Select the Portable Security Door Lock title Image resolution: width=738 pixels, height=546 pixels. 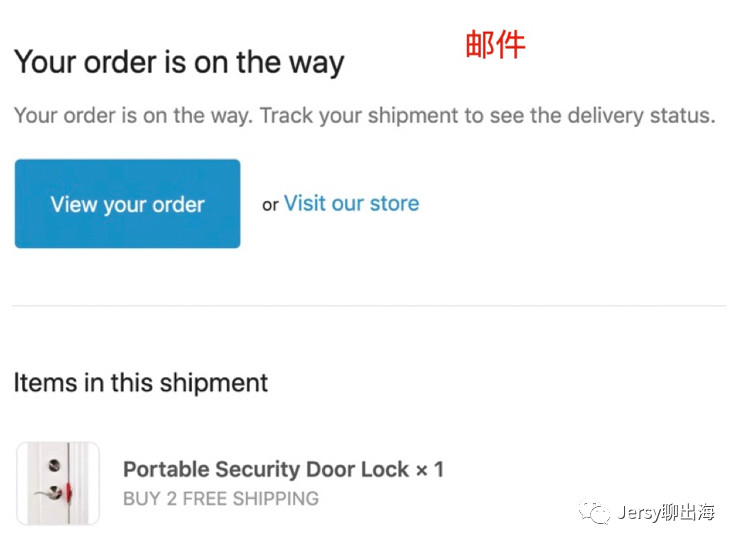point(266,469)
